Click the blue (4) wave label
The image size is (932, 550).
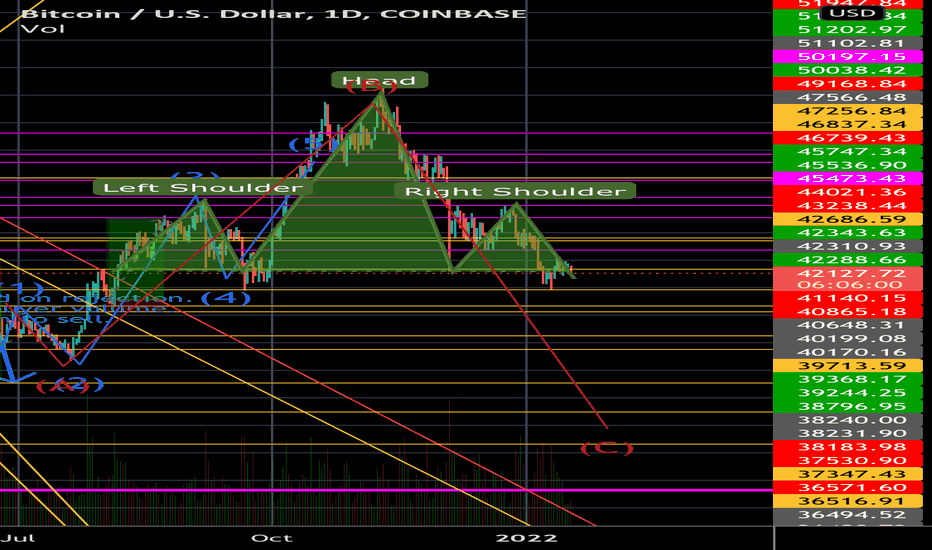(226, 297)
